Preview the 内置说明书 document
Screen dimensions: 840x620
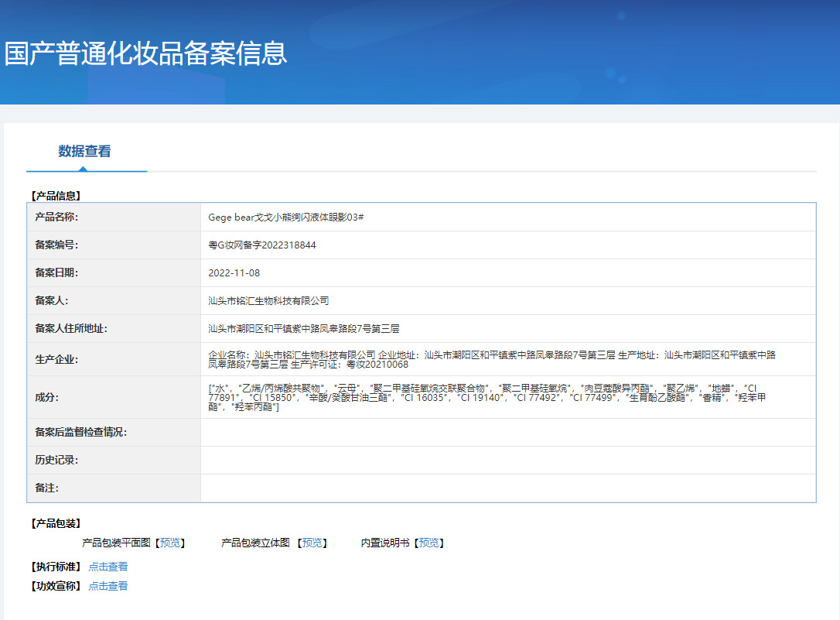[429, 543]
